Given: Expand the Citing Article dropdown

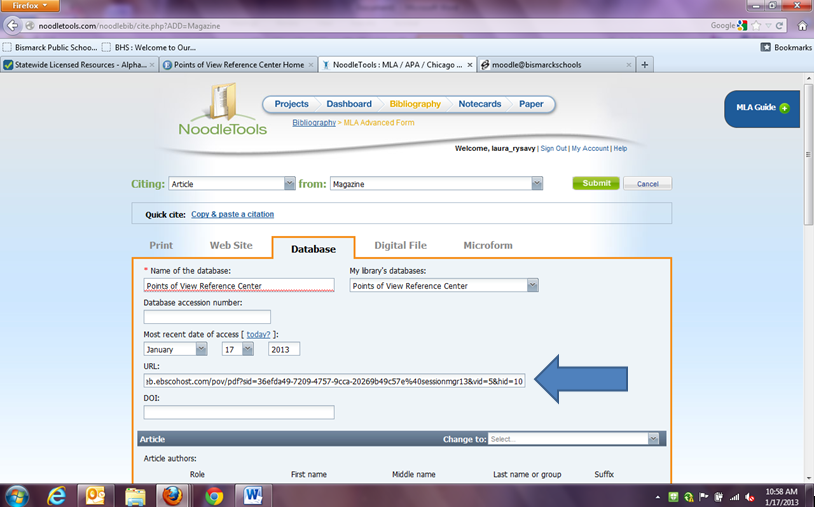Looking at the screenshot, I should (290, 184).
